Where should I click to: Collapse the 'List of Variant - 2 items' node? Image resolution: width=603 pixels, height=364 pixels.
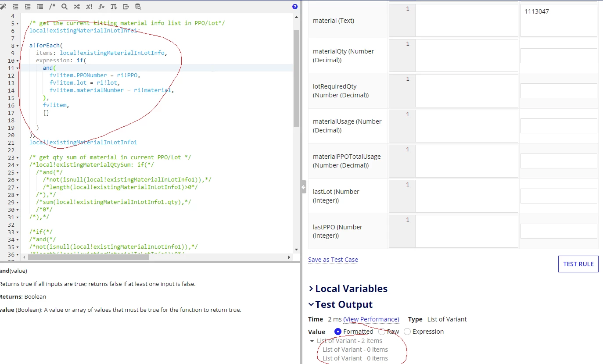(312, 341)
